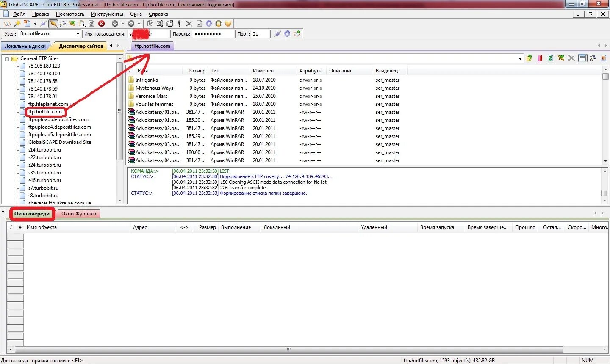Open the Download button dropdown arrow
This screenshot has height=364, width=610.
click(123, 24)
